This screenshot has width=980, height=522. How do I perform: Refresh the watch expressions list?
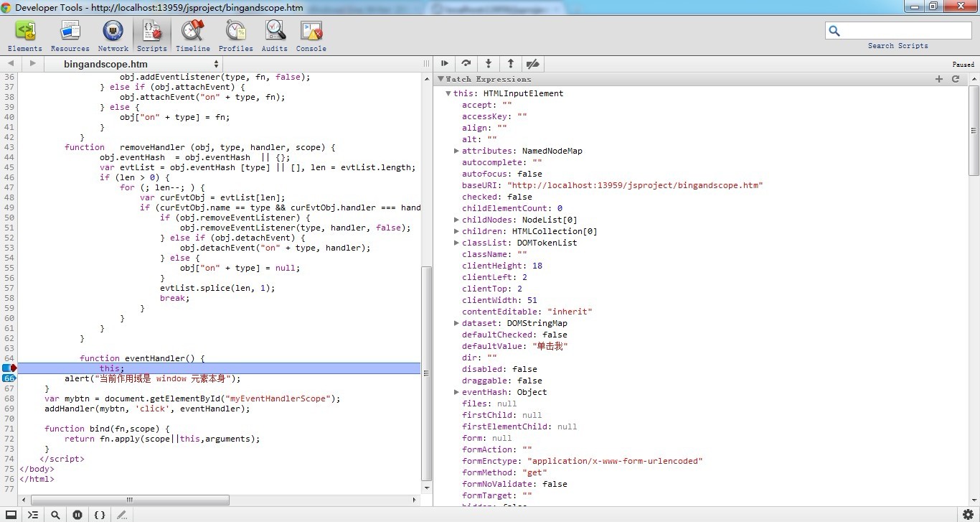(x=956, y=79)
